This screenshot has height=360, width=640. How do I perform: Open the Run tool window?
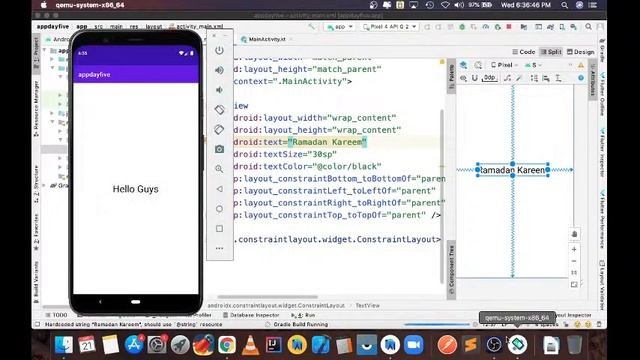click(x=303, y=315)
